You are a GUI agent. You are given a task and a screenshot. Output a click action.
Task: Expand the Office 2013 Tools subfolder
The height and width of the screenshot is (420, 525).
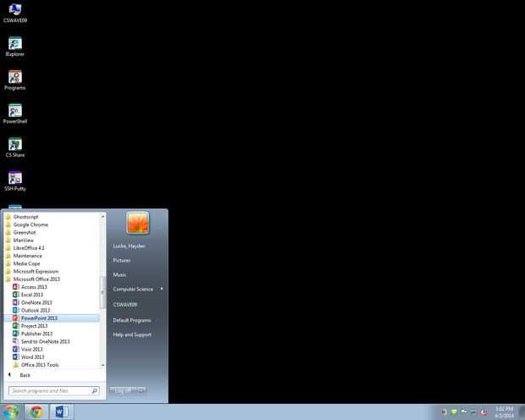tap(36, 365)
